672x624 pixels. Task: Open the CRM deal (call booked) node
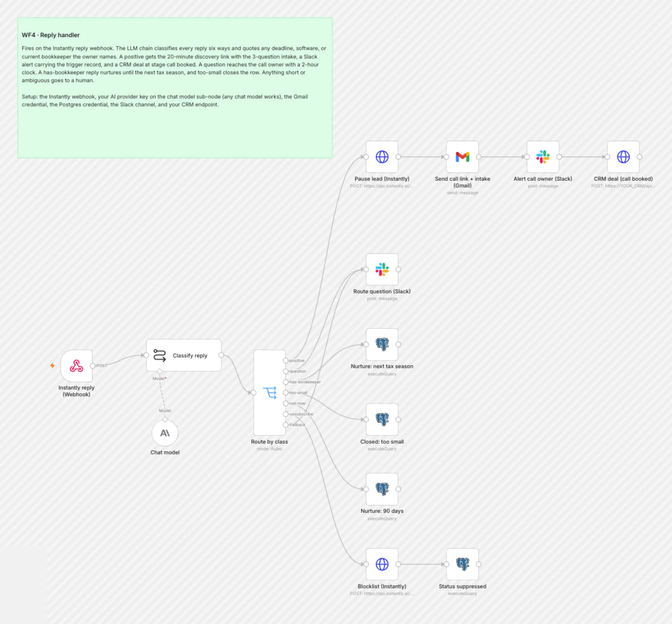pos(623,157)
